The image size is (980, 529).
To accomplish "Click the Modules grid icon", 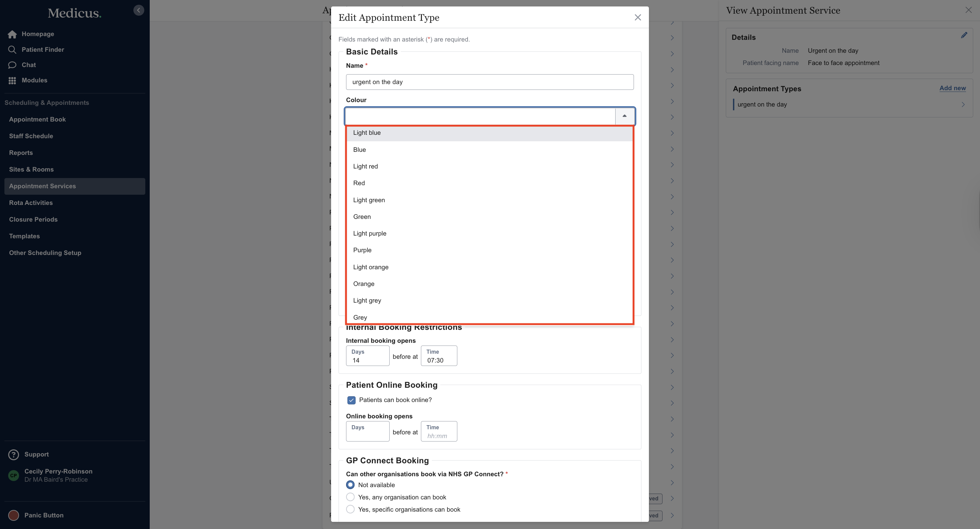I will click(12, 80).
